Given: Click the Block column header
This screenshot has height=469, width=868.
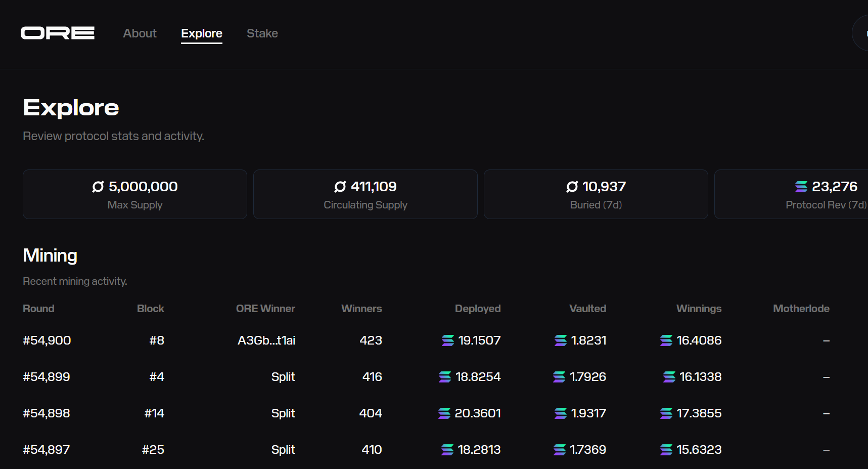Looking at the screenshot, I should (151, 309).
